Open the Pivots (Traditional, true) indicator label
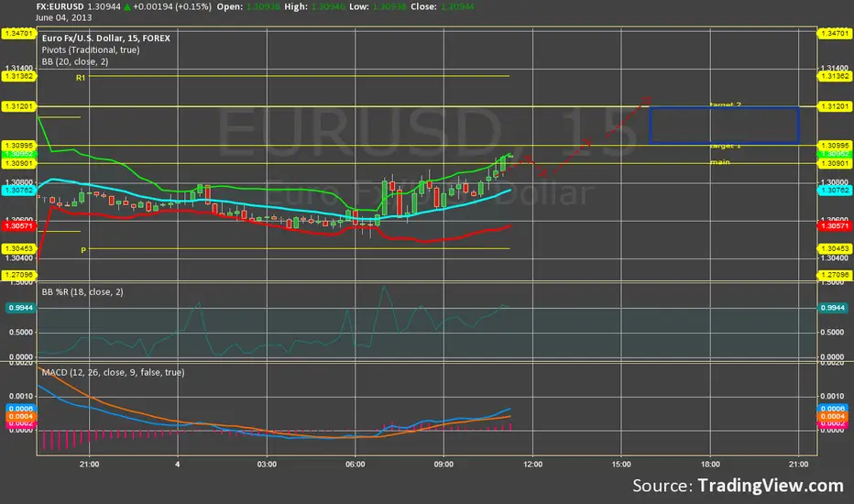The image size is (854, 504). pos(91,49)
